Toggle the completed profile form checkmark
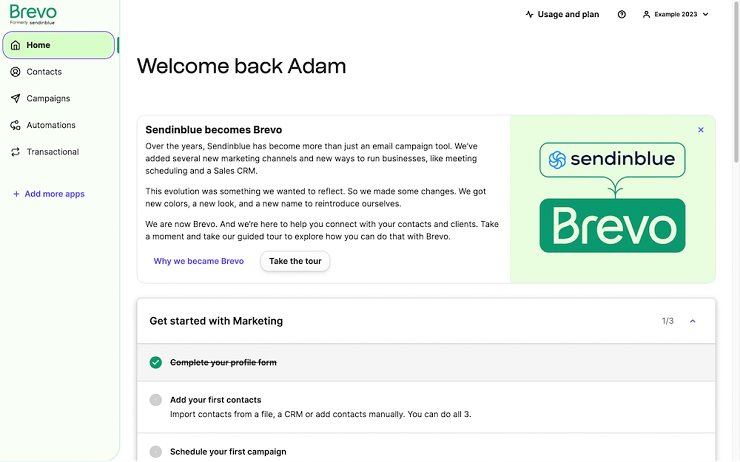 pyautogui.click(x=156, y=362)
